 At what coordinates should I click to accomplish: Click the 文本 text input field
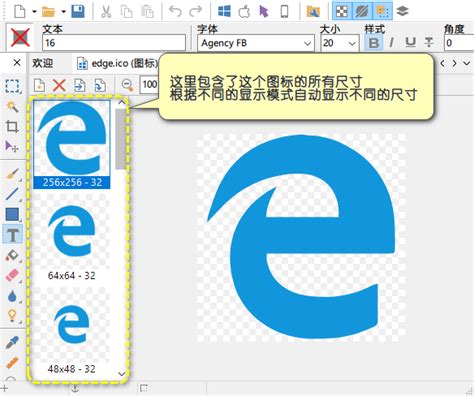[x=114, y=43]
